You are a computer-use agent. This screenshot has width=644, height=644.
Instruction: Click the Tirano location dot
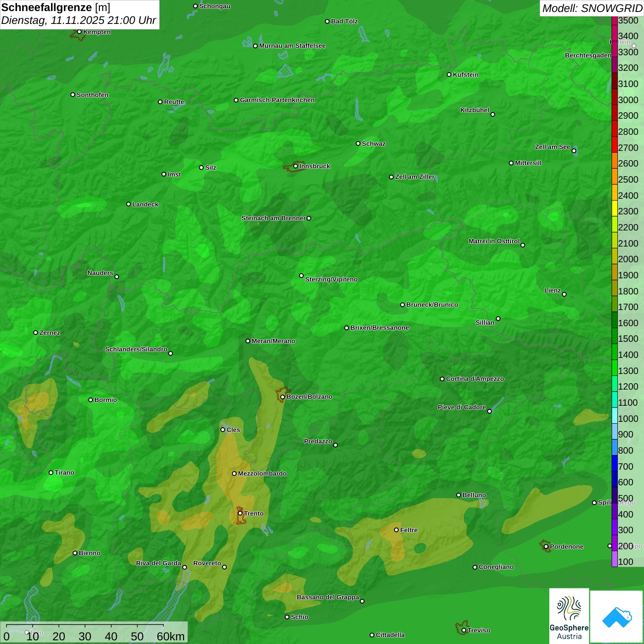pyautogui.click(x=51, y=472)
